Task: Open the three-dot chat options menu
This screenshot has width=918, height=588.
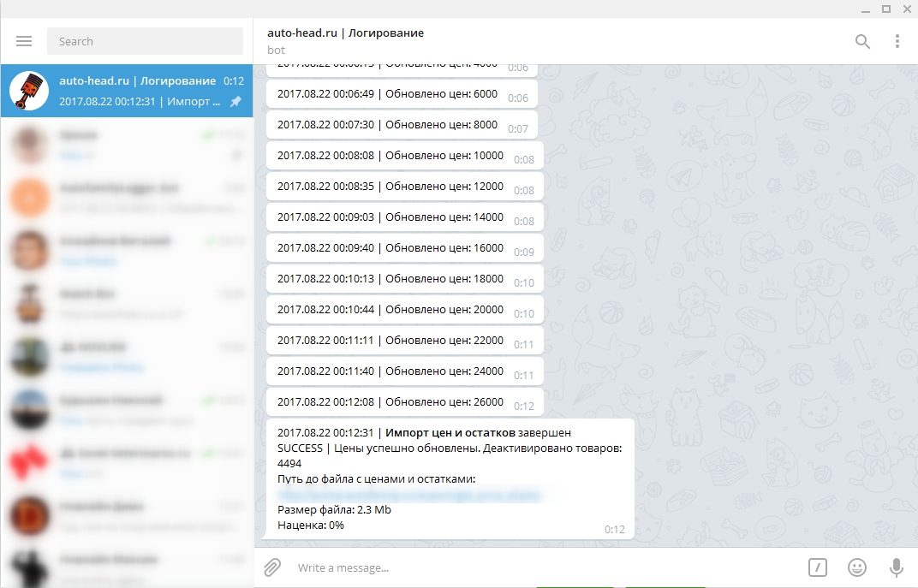Action: pos(897,41)
